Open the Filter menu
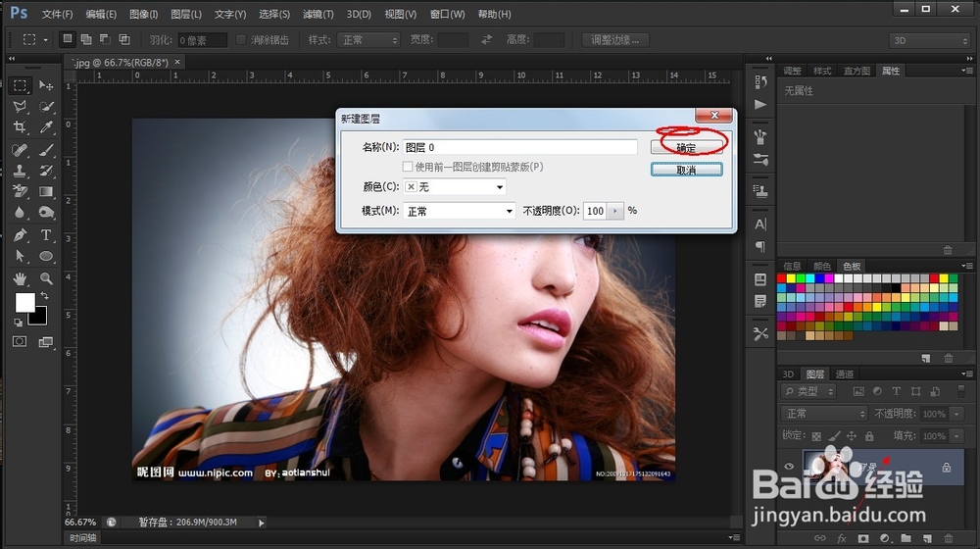 coord(318,14)
